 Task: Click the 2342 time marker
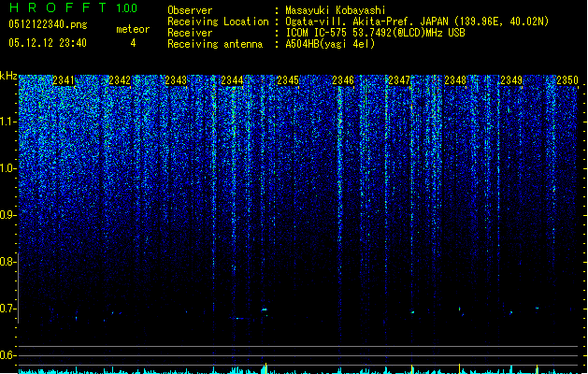click(120, 80)
